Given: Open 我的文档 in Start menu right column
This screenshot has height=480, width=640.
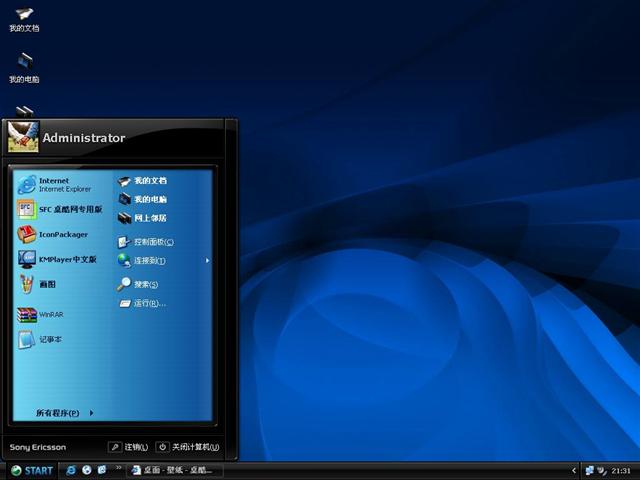Looking at the screenshot, I should coord(150,181).
